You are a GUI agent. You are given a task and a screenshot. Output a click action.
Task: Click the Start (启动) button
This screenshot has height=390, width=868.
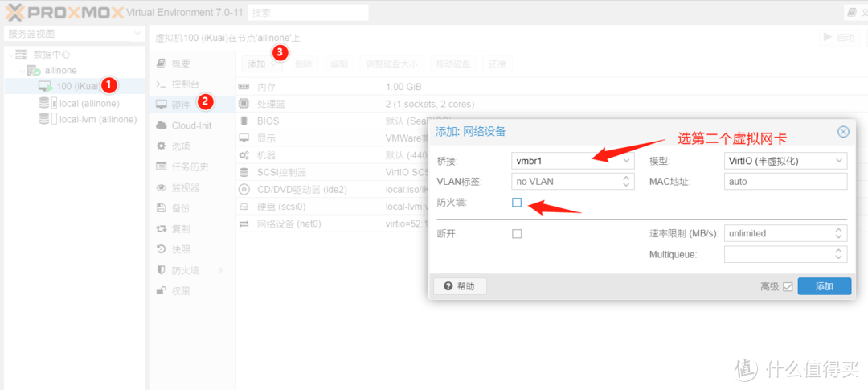838,38
